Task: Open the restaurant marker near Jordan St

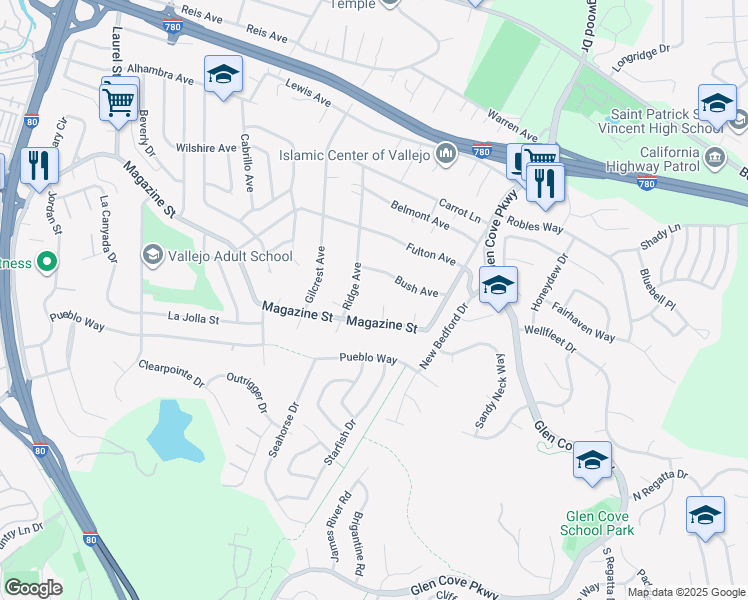Action: (x=39, y=169)
